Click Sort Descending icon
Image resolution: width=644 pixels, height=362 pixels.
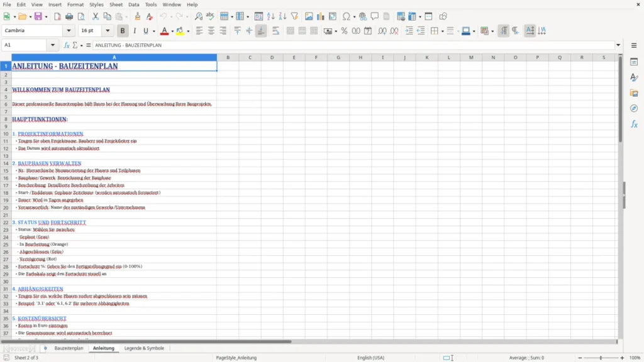pyautogui.click(x=282, y=16)
